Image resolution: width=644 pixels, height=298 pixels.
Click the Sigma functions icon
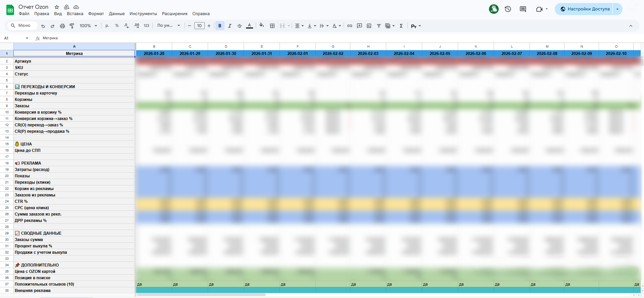click(401, 26)
